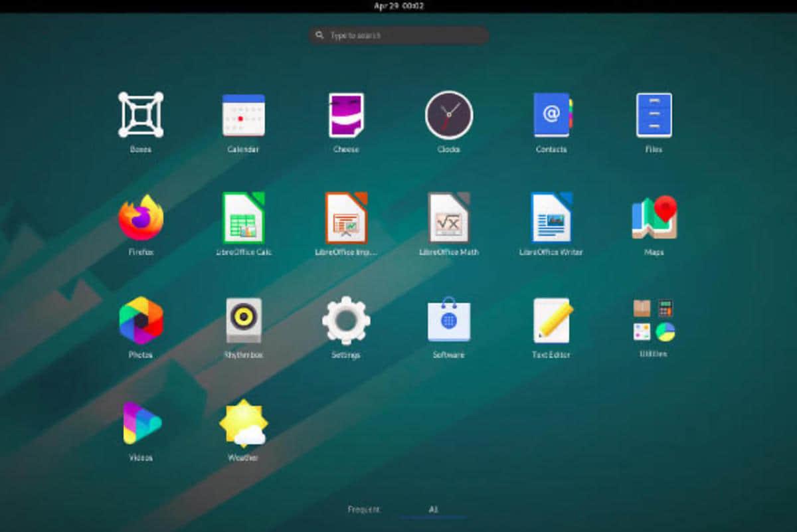
Task: Expand the Utilities app folder
Action: click(654, 320)
